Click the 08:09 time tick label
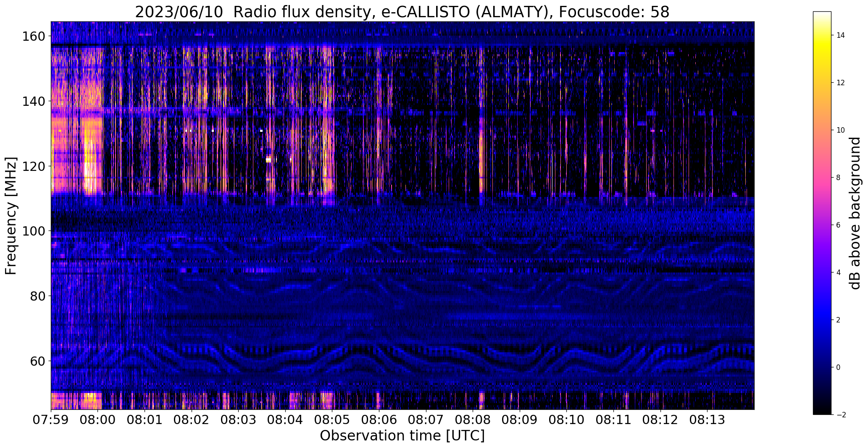 pos(520,420)
